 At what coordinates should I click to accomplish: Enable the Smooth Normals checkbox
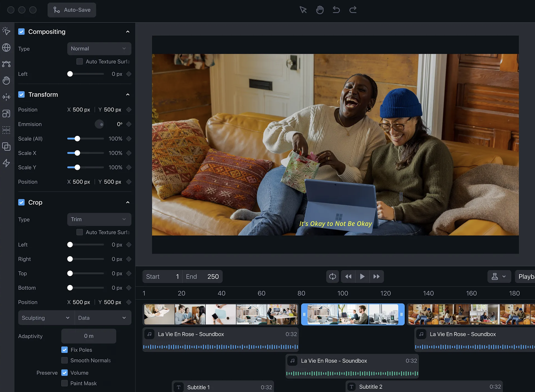click(x=64, y=360)
